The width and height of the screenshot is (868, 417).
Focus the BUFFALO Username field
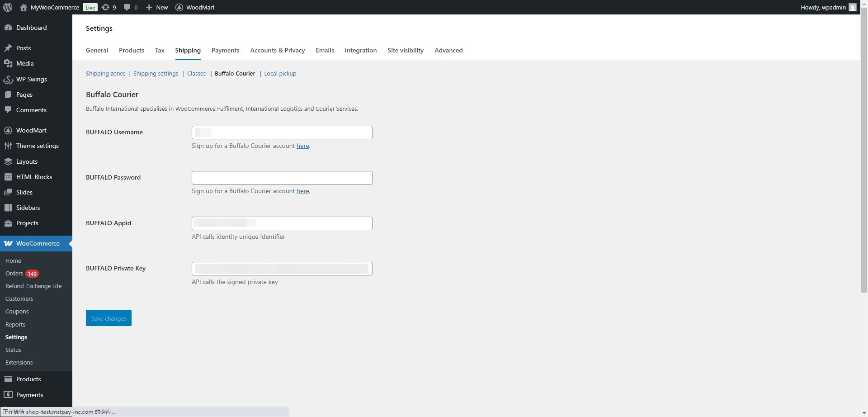pyautogui.click(x=282, y=133)
